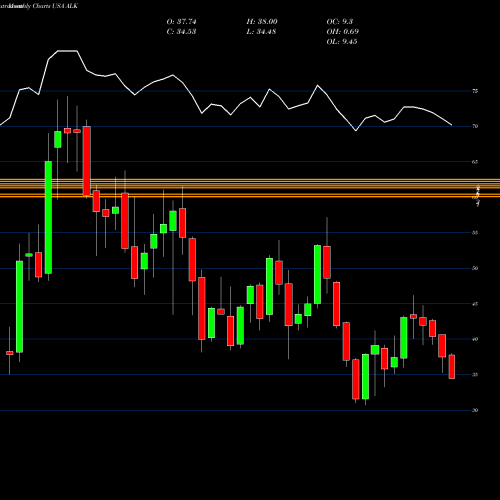Select the OH: 0.69 reading
Viewport: 500px width, 500px height.
pyautogui.click(x=342, y=32)
